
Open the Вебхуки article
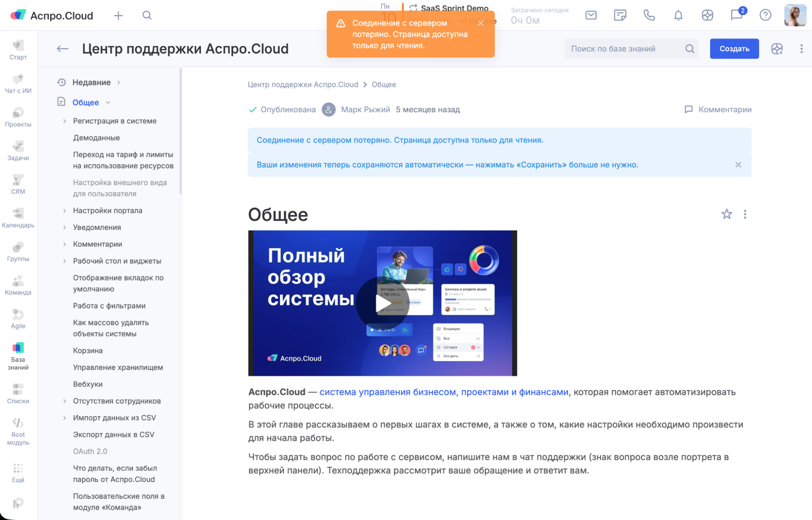coord(88,384)
